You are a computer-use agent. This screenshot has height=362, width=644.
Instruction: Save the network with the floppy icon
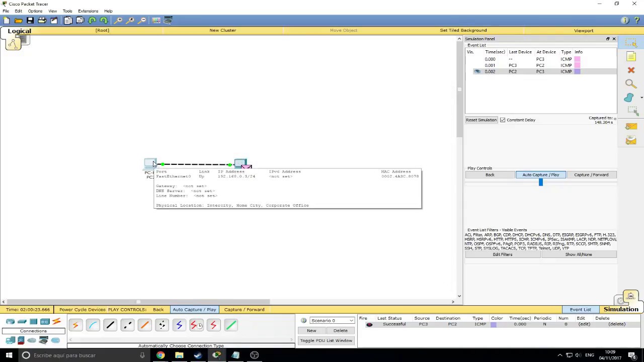pyautogui.click(x=30, y=20)
